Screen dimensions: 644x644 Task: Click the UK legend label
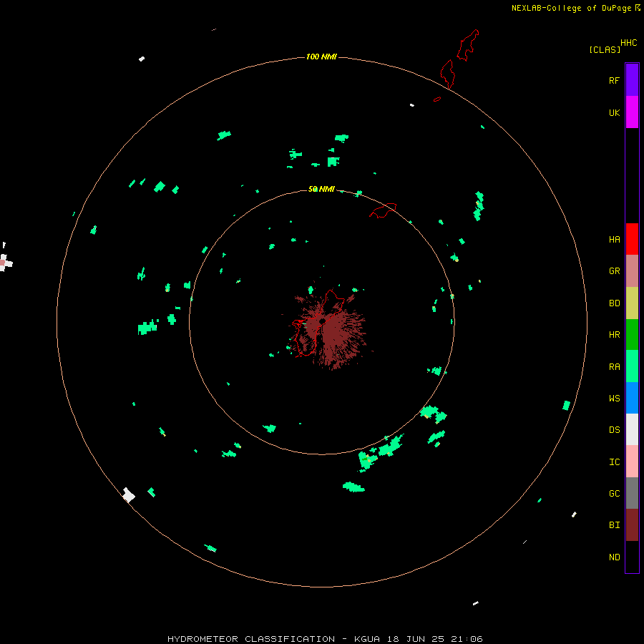[614, 112]
